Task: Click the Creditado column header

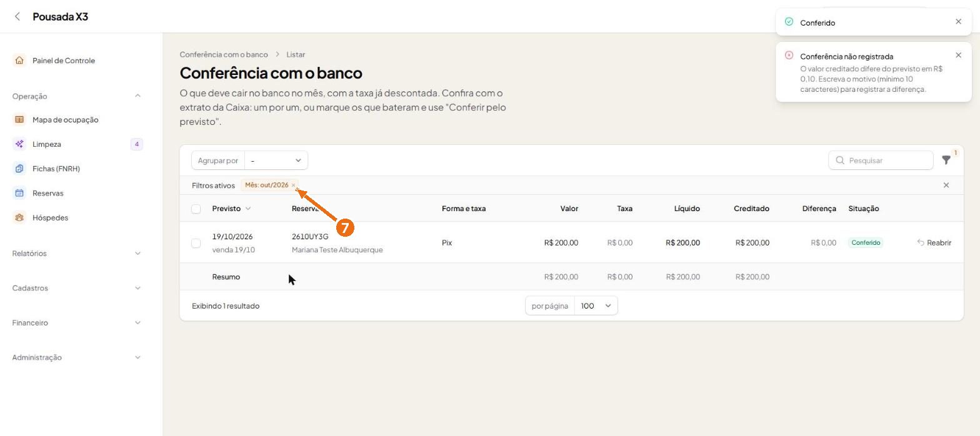Action: coord(751,209)
